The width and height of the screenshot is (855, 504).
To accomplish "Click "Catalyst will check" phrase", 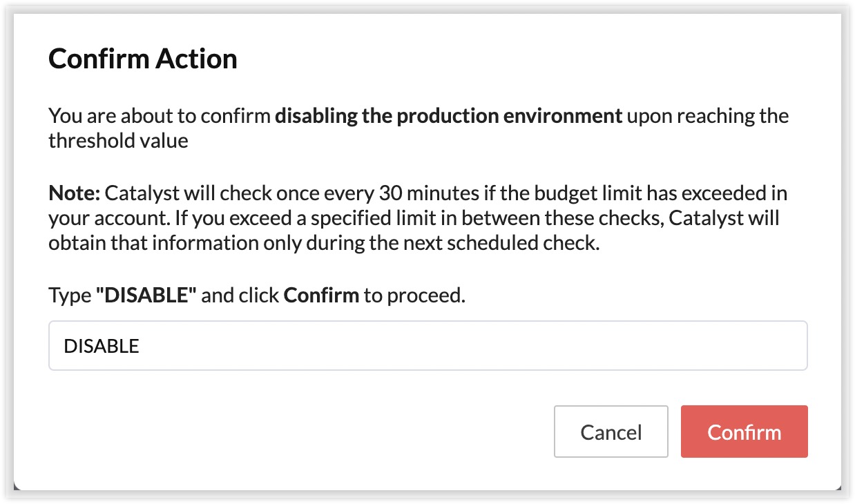I will 177,192.
